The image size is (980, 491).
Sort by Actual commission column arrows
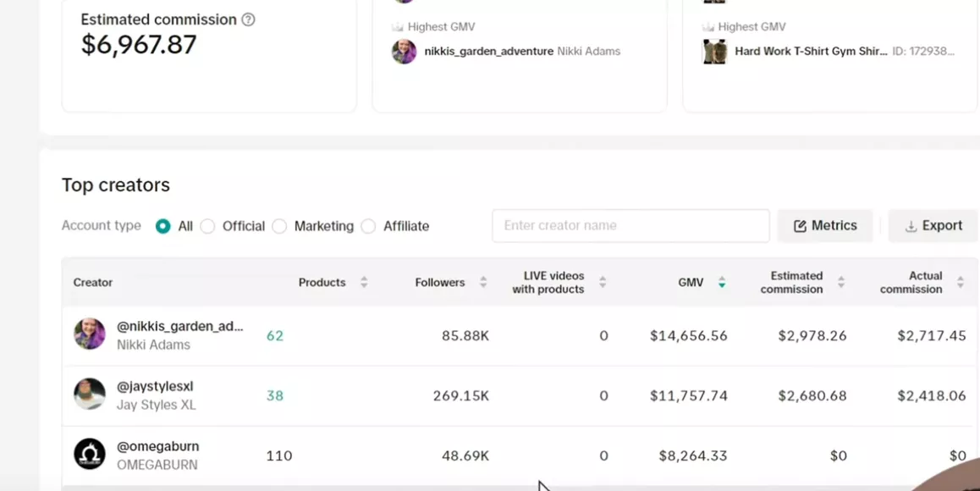pyautogui.click(x=961, y=282)
